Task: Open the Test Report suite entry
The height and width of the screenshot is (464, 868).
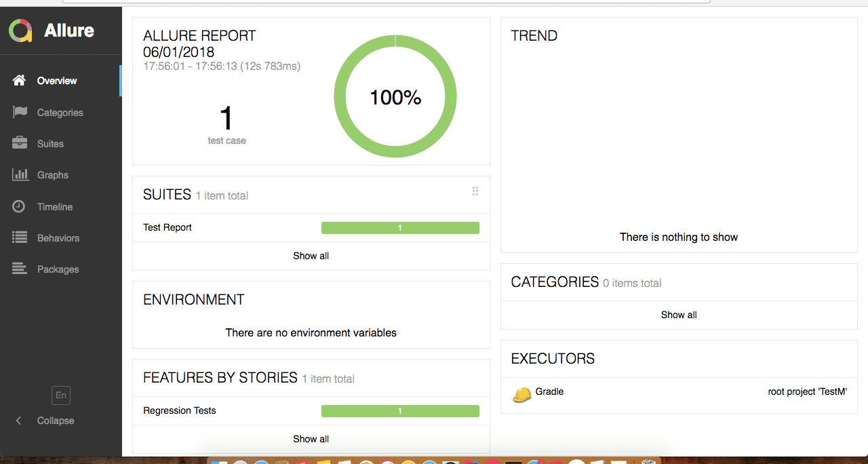Action: click(x=167, y=227)
